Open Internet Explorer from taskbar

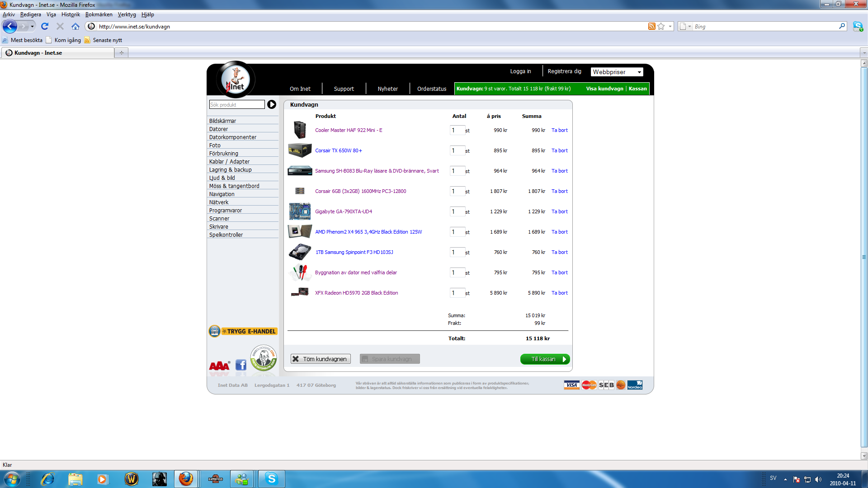[47, 479]
